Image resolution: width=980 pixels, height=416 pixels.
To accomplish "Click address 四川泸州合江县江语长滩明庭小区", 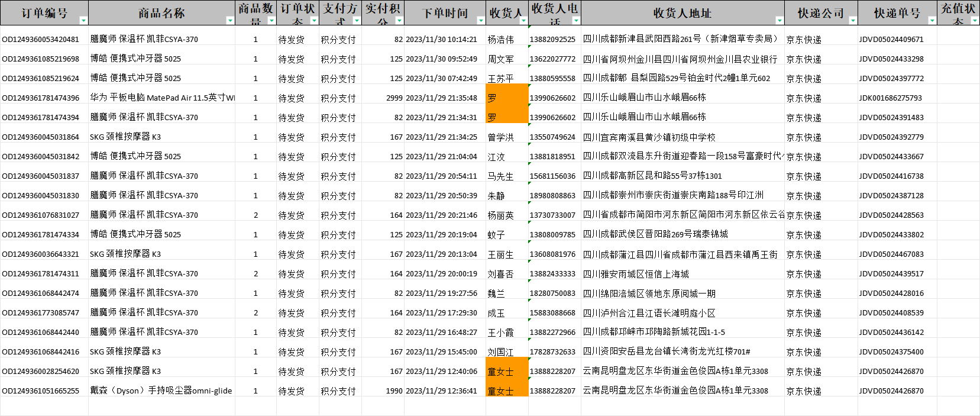I will tap(649, 313).
